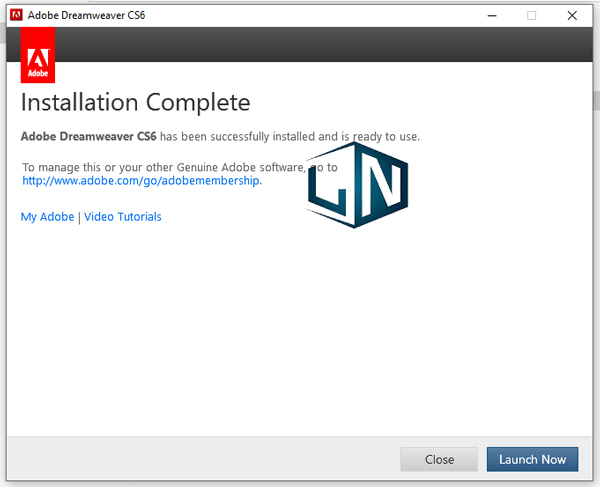
Task: Open the Video Tutorials link
Action: pyautogui.click(x=123, y=217)
